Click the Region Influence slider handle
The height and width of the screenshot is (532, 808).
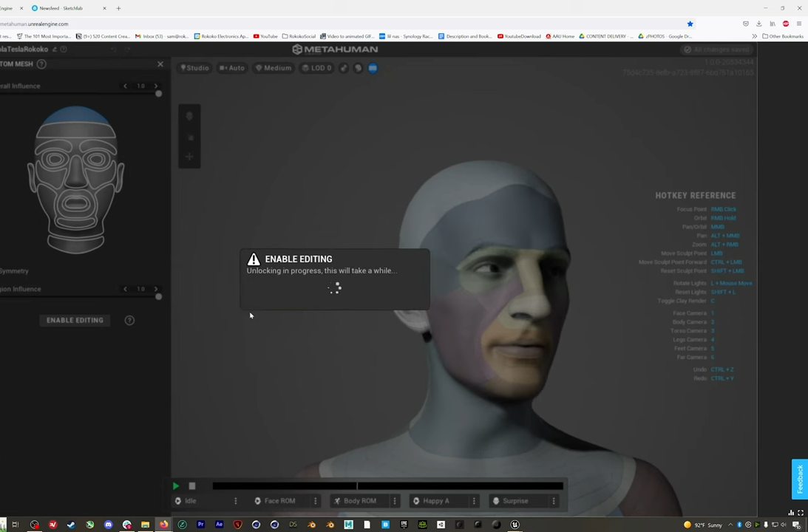tap(159, 296)
